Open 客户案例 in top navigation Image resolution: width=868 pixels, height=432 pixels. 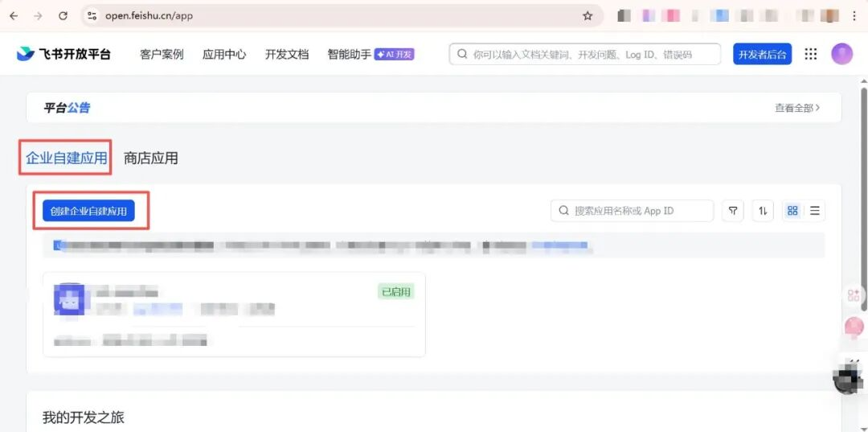pyautogui.click(x=162, y=54)
